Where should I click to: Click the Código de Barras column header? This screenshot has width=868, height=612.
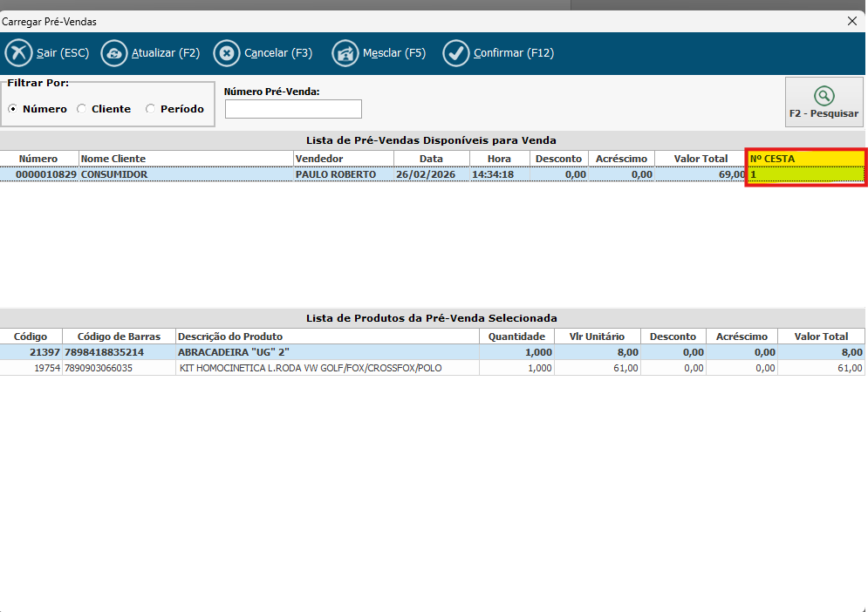coord(120,337)
